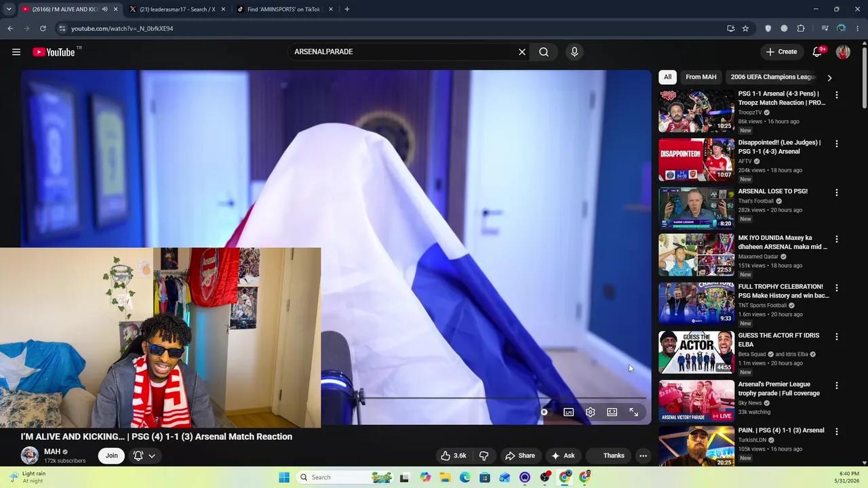The height and width of the screenshot is (488, 868).
Task: Open the GUESS THE ACTOR thumbnail
Action: [696, 352]
